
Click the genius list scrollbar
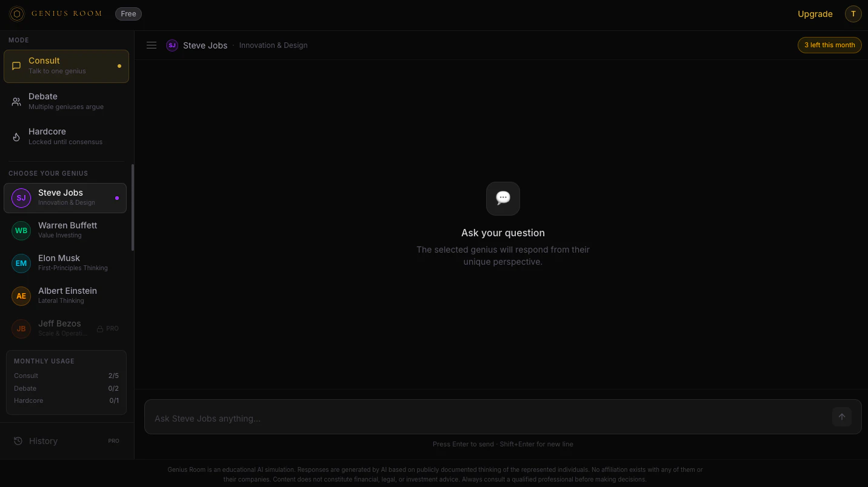point(133,207)
